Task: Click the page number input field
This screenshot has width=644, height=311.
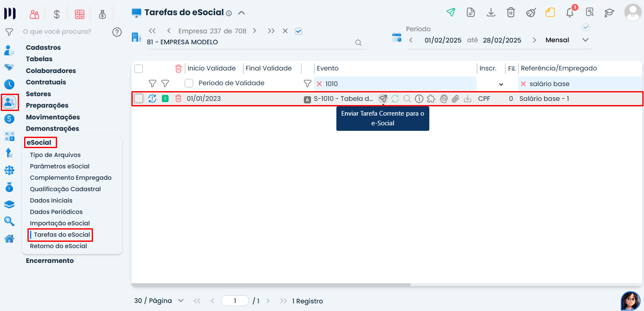Action: click(235, 301)
